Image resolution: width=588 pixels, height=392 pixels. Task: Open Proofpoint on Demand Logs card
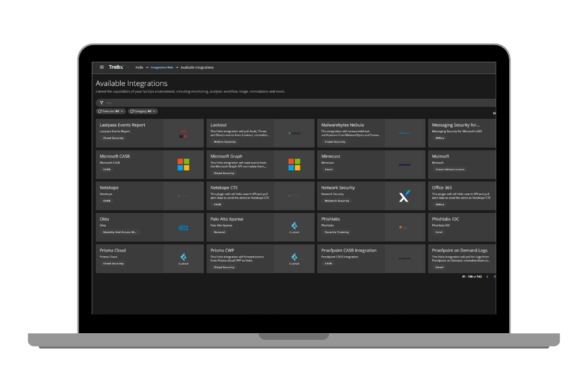(462, 259)
